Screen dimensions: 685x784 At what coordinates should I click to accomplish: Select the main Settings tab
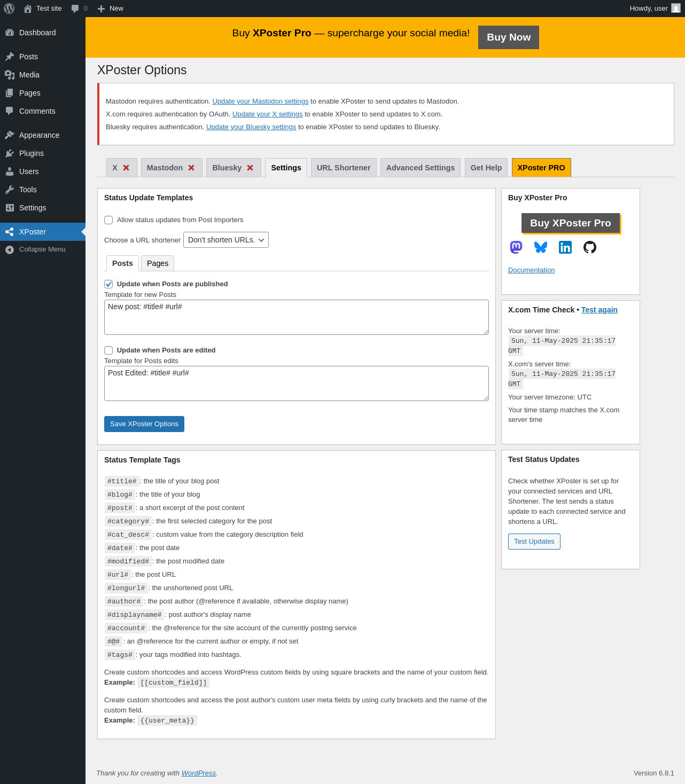tap(286, 168)
